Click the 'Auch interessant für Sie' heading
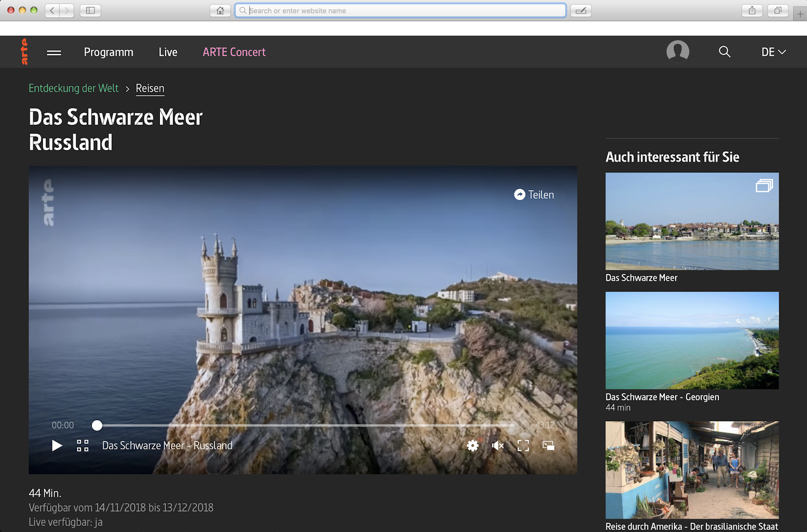The width and height of the screenshot is (807, 532). [672, 157]
